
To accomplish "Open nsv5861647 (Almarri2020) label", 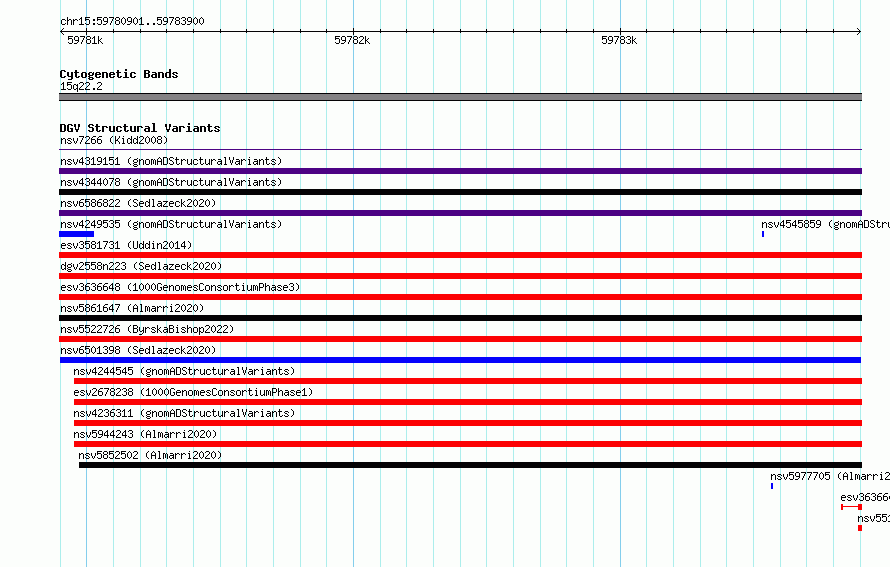I will tap(132, 308).
